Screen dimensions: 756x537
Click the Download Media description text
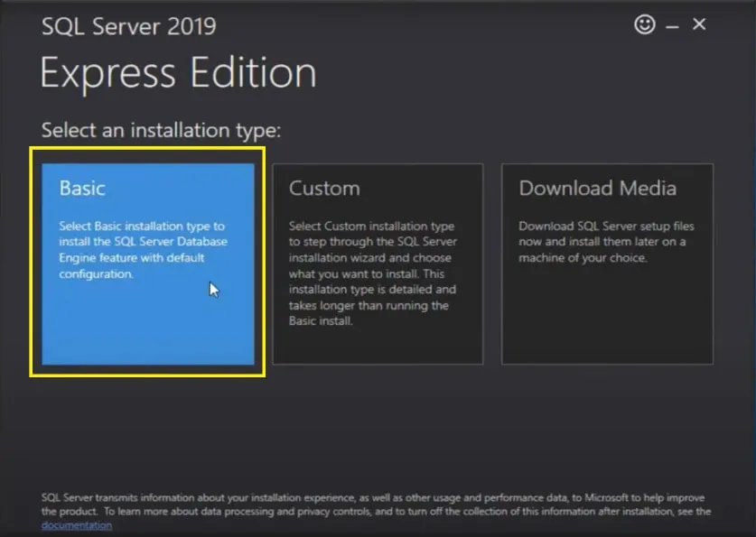pyautogui.click(x=607, y=241)
